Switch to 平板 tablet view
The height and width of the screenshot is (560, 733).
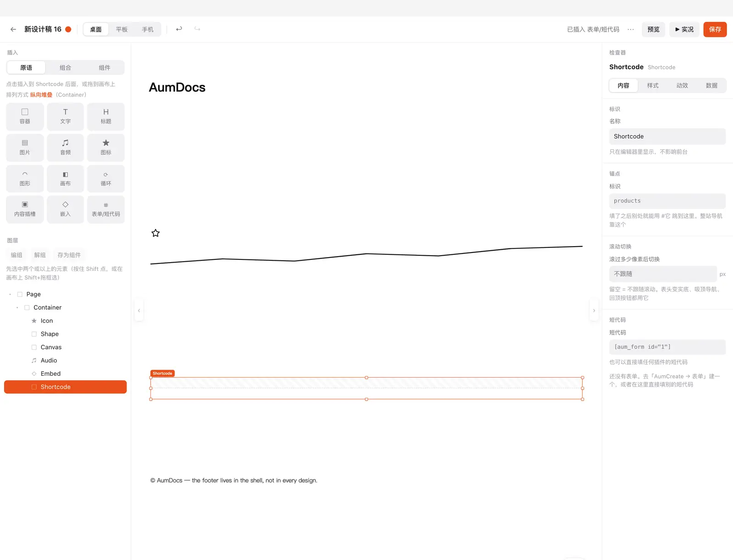click(122, 29)
